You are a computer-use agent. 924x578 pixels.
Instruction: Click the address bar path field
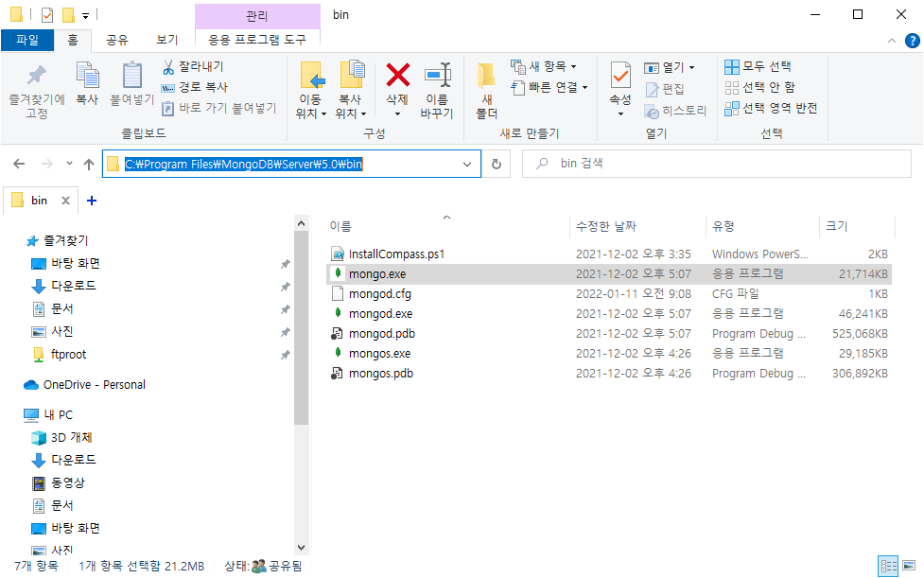point(291,164)
